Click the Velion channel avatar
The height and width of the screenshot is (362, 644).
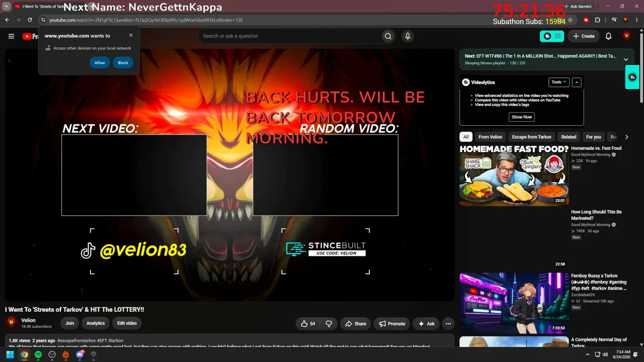(11, 323)
